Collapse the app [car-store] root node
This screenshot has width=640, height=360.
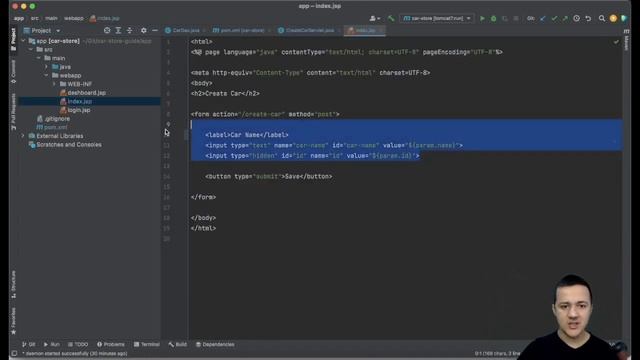point(23,41)
